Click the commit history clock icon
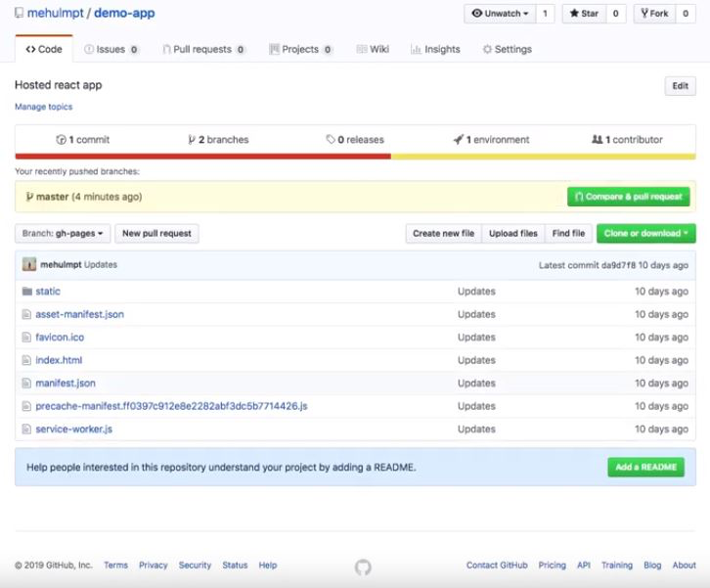This screenshot has width=710, height=588. [x=61, y=140]
